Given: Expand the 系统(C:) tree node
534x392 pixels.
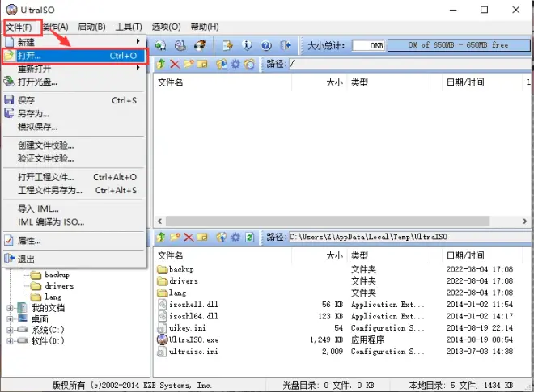Looking at the screenshot, I should [10, 330].
